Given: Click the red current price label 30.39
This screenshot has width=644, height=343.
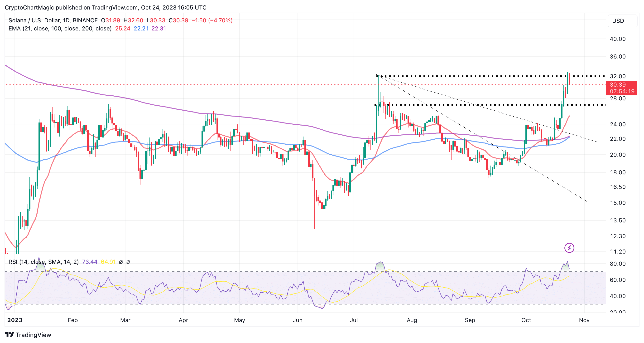Looking at the screenshot, I should coord(618,85).
